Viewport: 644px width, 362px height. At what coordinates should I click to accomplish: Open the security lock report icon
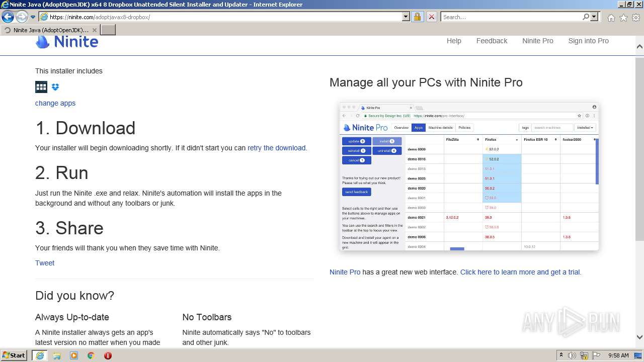[x=417, y=17]
